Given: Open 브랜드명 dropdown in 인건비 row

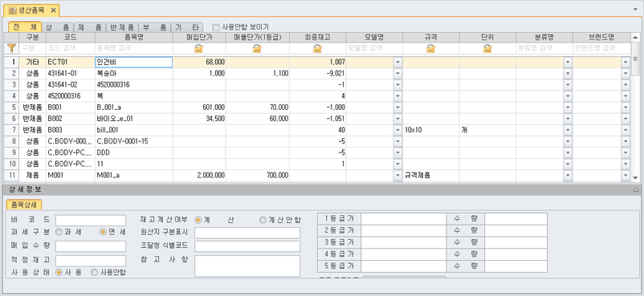Looking at the screenshot, I should tap(626, 62).
